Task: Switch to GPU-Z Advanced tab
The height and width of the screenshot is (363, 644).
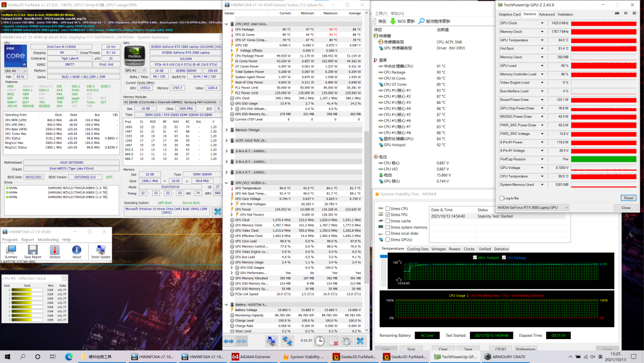Action: [546, 14]
